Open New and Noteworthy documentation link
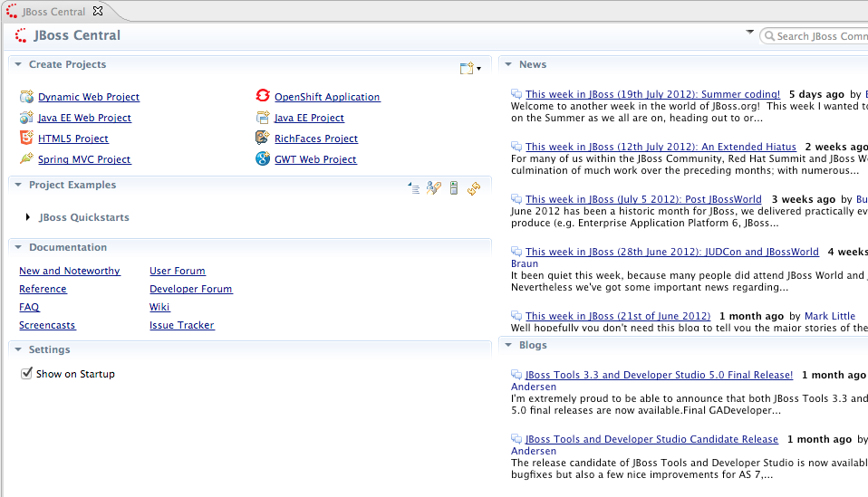 tap(70, 271)
